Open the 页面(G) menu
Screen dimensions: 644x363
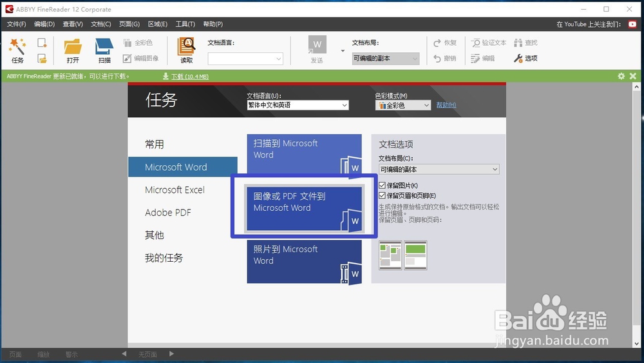[x=129, y=25]
